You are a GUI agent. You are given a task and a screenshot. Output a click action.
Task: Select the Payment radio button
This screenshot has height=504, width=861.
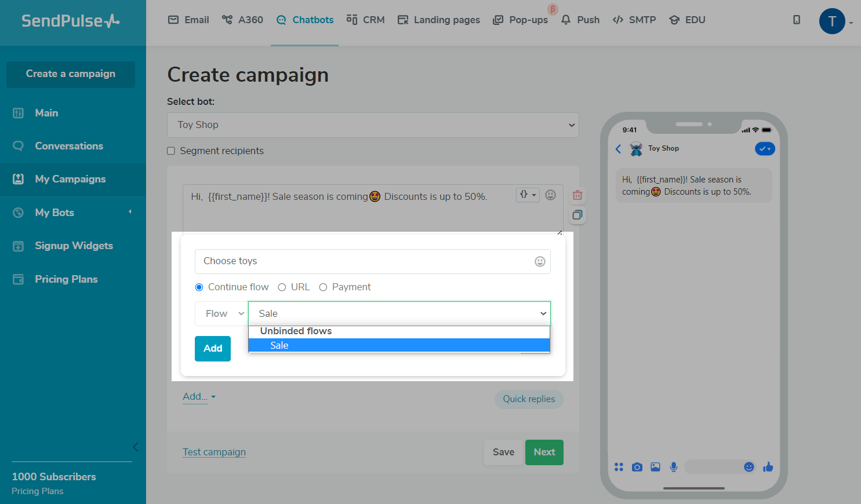(324, 287)
